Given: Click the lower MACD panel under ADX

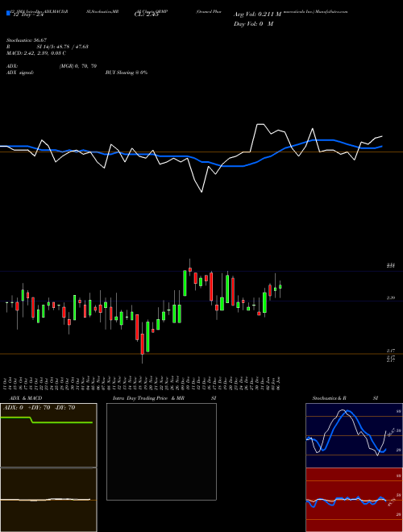Looking at the screenshot, I should (48, 500).
